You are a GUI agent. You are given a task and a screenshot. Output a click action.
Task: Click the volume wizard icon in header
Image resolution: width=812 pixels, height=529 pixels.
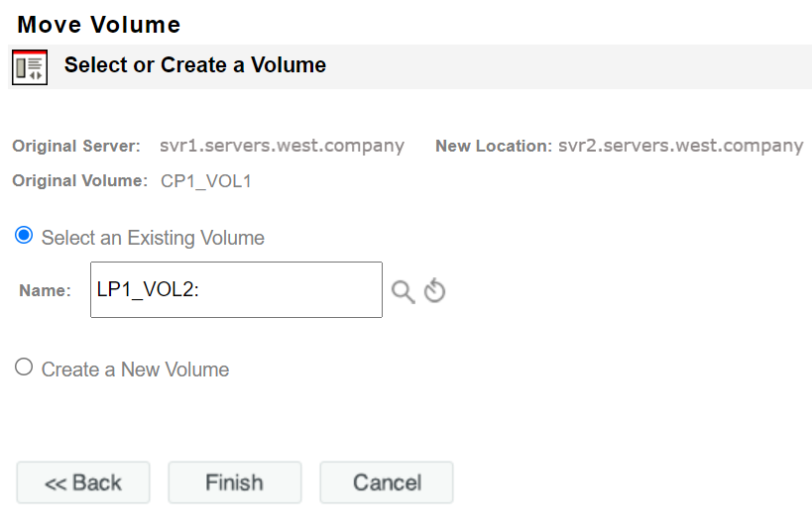tap(30, 66)
